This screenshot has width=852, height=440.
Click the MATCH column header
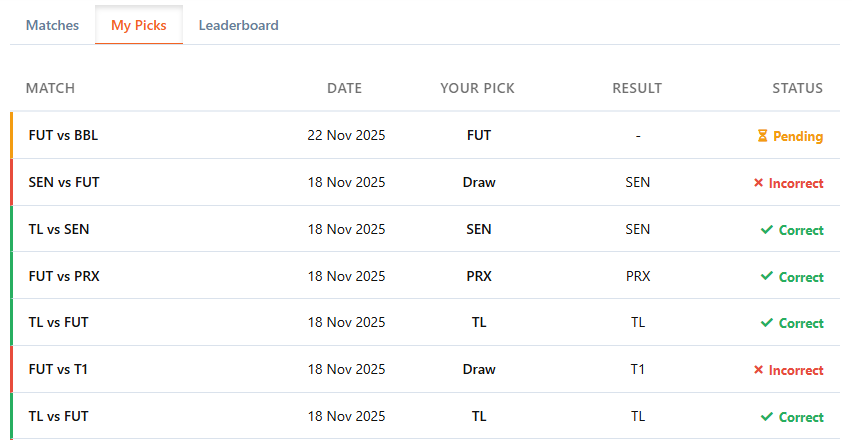point(51,88)
